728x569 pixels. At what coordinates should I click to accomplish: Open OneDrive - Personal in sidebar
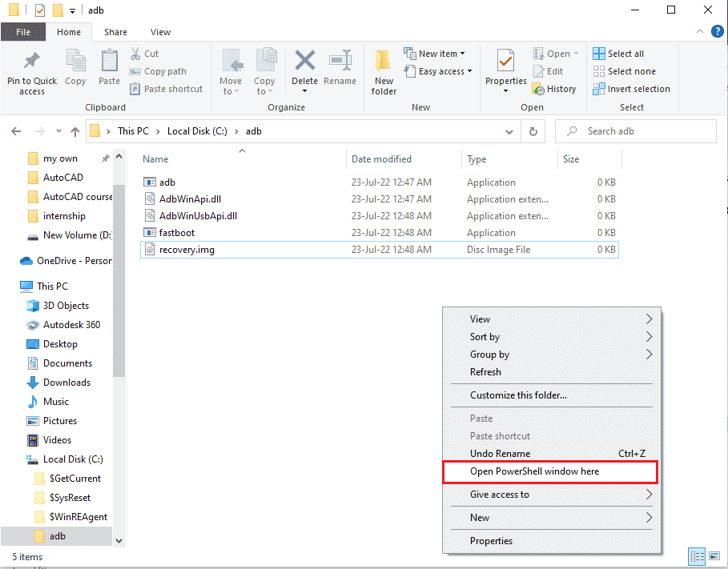pos(66,261)
